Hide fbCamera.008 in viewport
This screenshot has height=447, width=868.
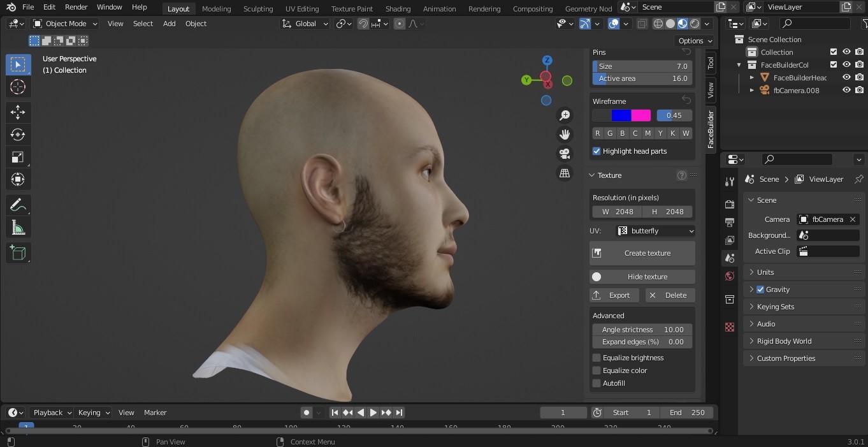846,90
